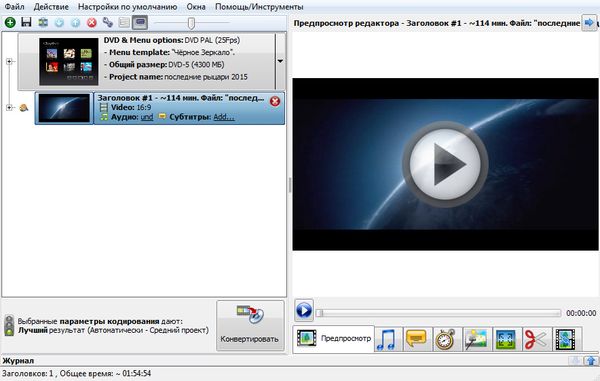Select Заголовок #1 video thumbnail
Screen dimensions: 600x381
[64, 108]
